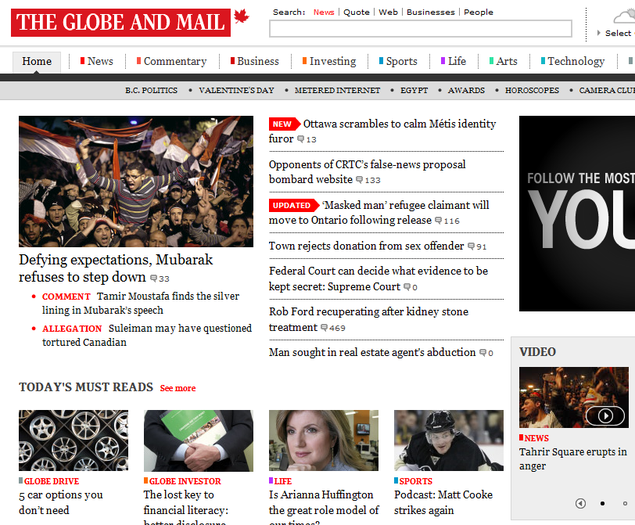Open the car wheels thumbnail

point(73,440)
